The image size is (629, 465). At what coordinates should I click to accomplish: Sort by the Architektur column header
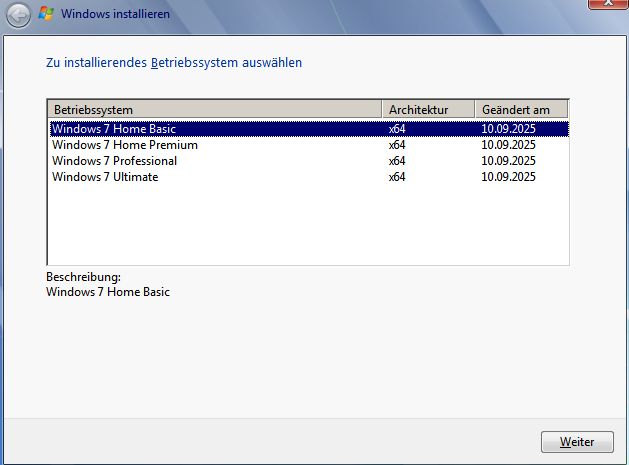(428, 110)
